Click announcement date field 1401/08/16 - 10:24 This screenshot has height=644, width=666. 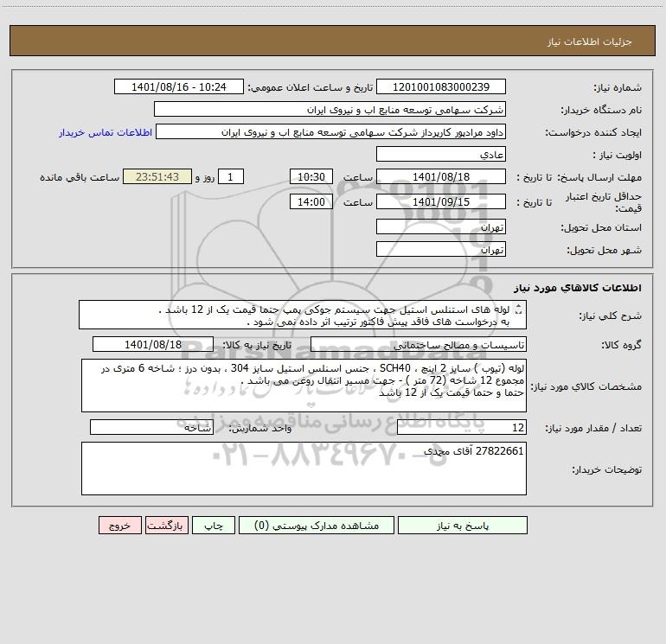pos(179,86)
